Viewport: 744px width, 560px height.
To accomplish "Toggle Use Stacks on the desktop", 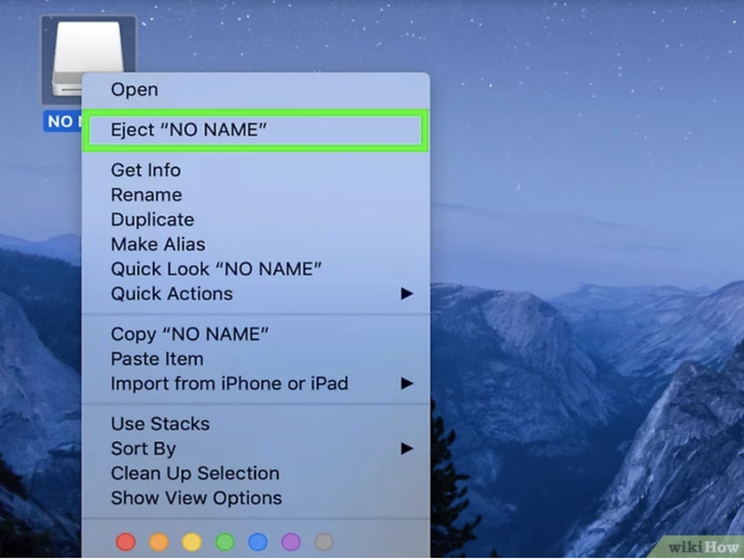I will [160, 424].
